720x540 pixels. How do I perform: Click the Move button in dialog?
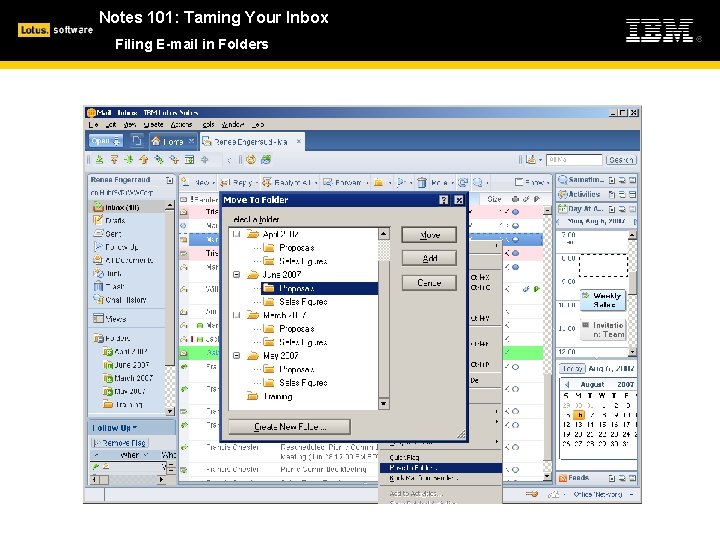click(x=429, y=235)
